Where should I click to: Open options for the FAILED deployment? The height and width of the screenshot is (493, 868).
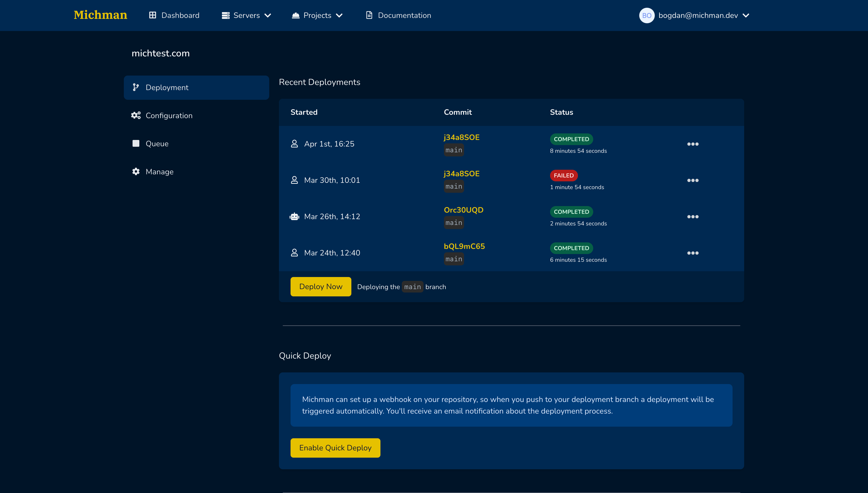pos(693,180)
